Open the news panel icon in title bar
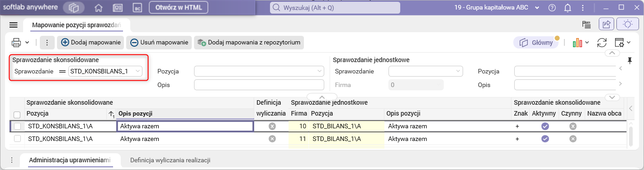 click(x=118, y=8)
